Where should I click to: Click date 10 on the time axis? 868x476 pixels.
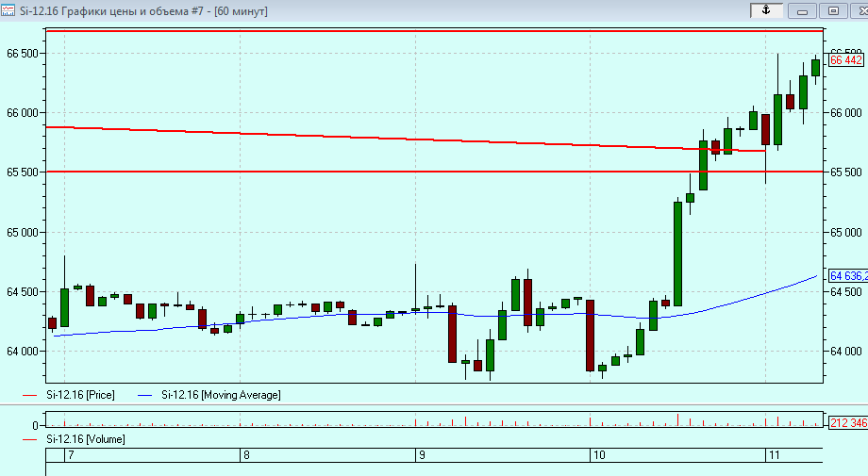pos(599,455)
